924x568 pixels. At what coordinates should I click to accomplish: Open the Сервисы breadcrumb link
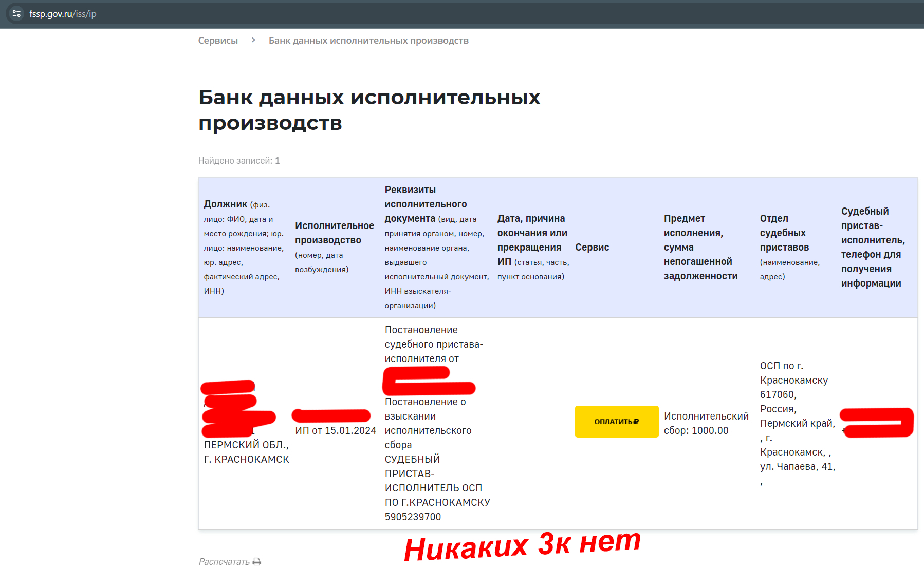[218, 41]
